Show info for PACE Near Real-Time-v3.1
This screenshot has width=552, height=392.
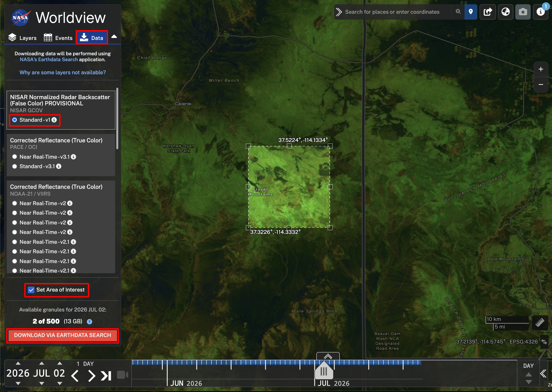tap(74, 157)
